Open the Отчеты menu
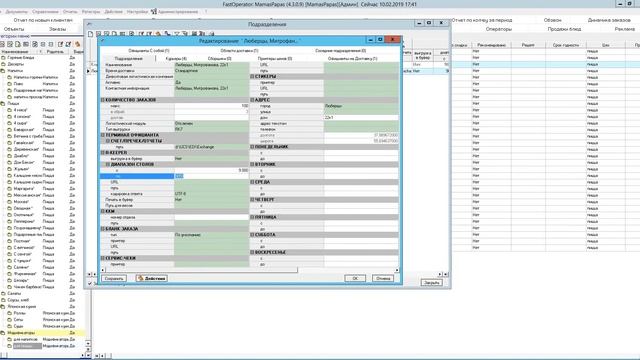640x360 pixels. click(70, 12)
